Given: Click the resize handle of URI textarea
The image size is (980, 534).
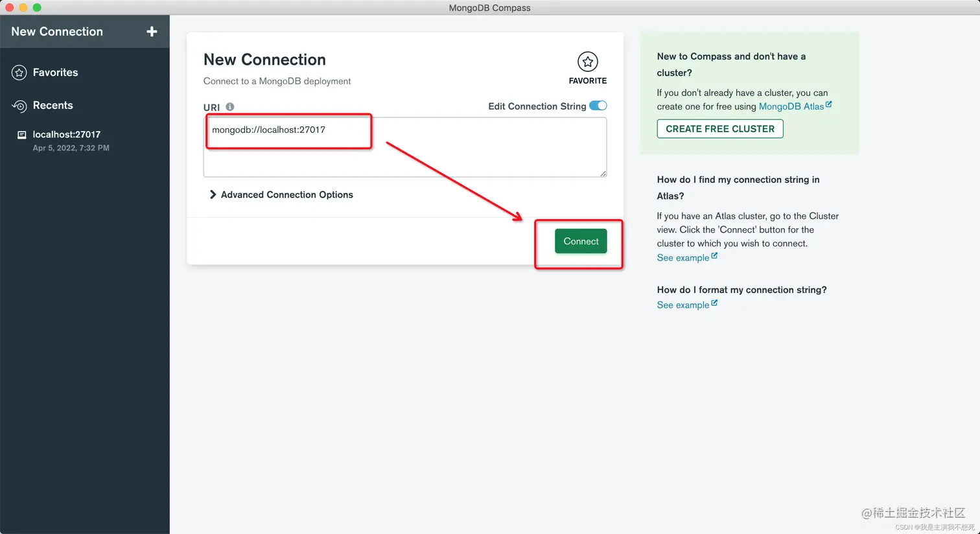Looking at the screenshot, I should 603,173.
